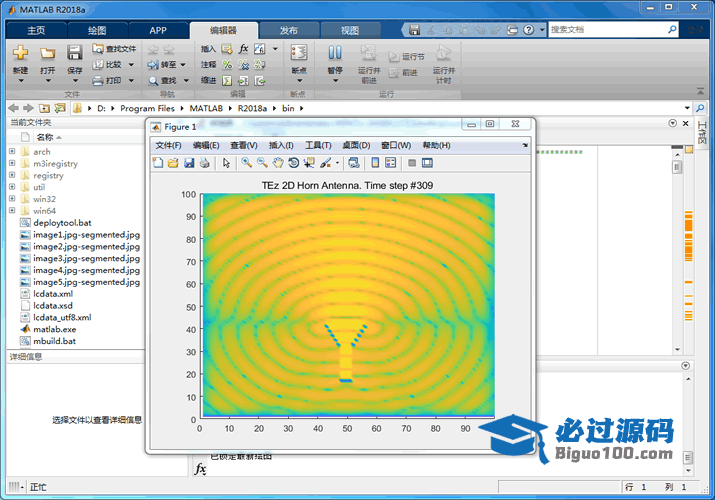The width and height of the screenshot is (715, 500).
Task: Click Program Files in the folder path
Action: point(147,108)
